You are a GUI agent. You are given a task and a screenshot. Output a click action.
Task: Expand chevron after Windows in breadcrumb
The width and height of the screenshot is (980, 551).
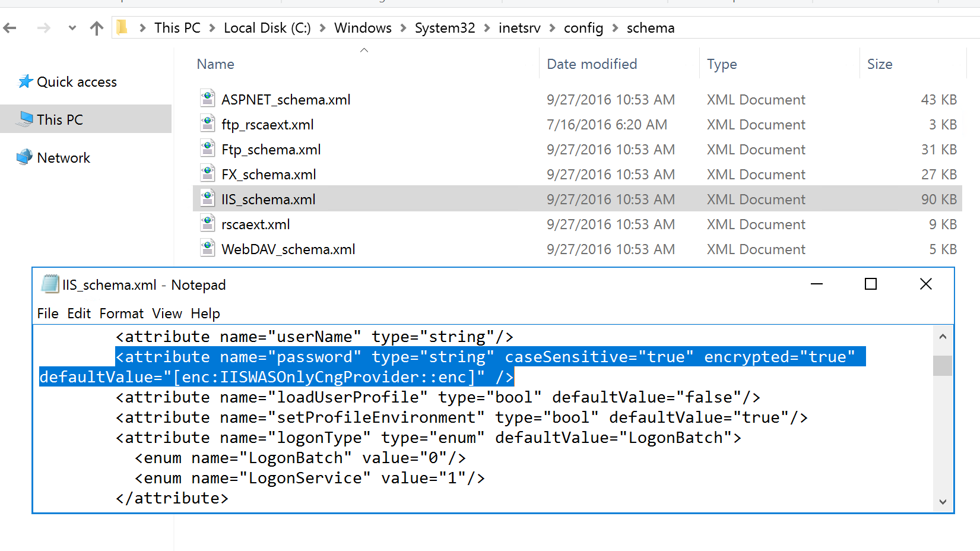tap(403, 28)
